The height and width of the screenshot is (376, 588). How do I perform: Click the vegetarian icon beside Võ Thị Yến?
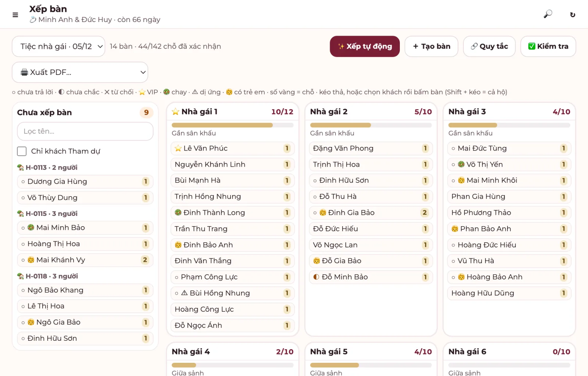click(x=461, y=164)
